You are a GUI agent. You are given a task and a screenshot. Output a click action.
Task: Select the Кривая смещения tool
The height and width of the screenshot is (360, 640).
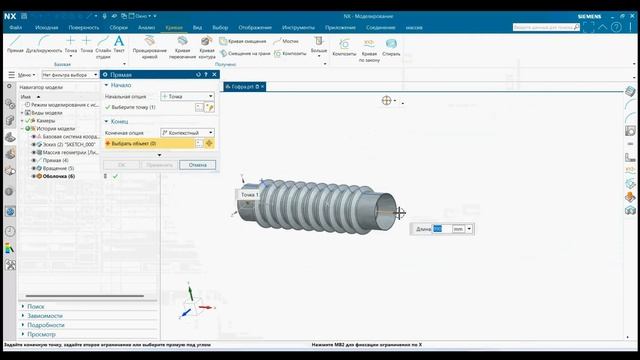(x=243, y=41)
